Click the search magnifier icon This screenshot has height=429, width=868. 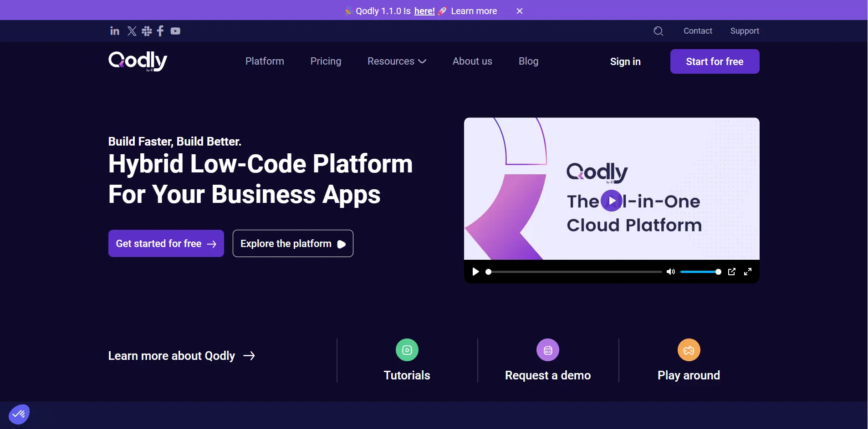[x=658, y=31]
